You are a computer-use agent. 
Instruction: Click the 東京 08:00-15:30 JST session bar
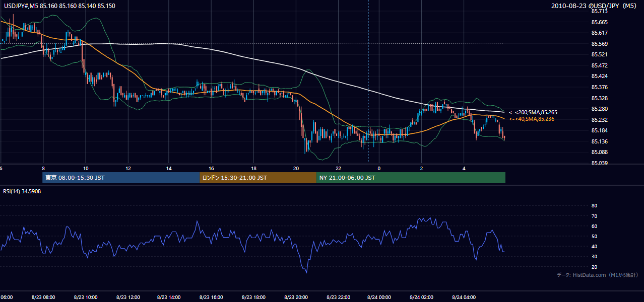121,178
